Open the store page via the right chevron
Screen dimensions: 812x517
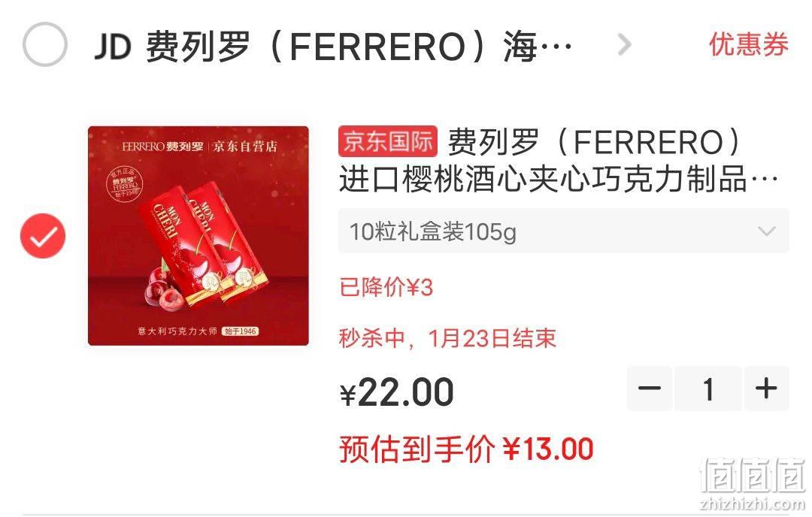click(x=625, y=45)
